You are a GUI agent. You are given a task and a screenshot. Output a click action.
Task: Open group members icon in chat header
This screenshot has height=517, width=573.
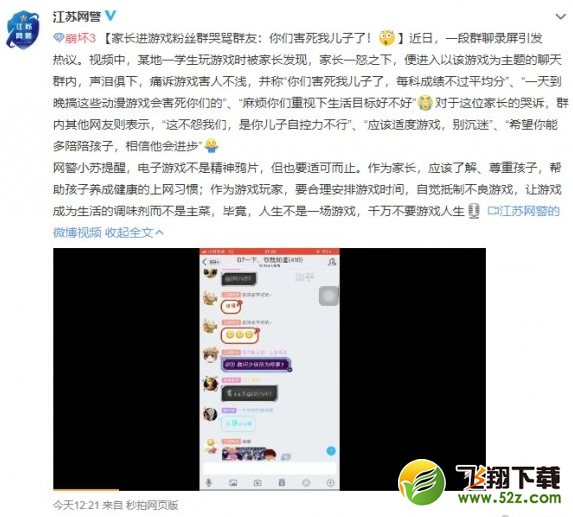point(331,262)
